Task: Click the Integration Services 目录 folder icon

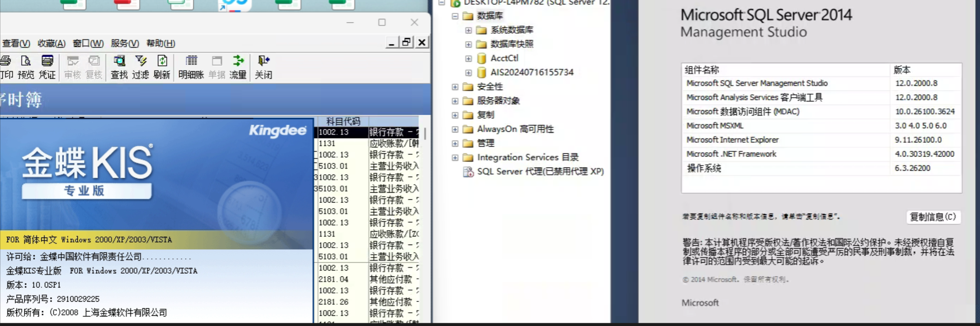Action: (468, 158)
